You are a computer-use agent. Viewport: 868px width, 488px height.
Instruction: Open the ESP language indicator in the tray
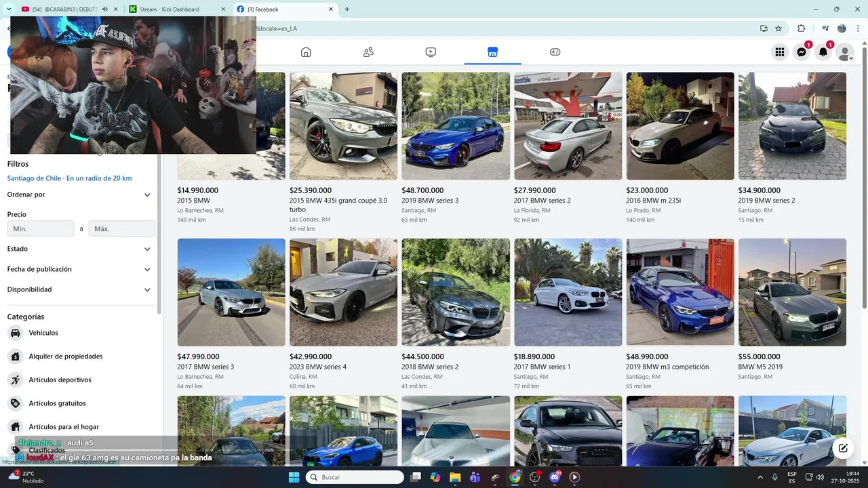point(792,477)
